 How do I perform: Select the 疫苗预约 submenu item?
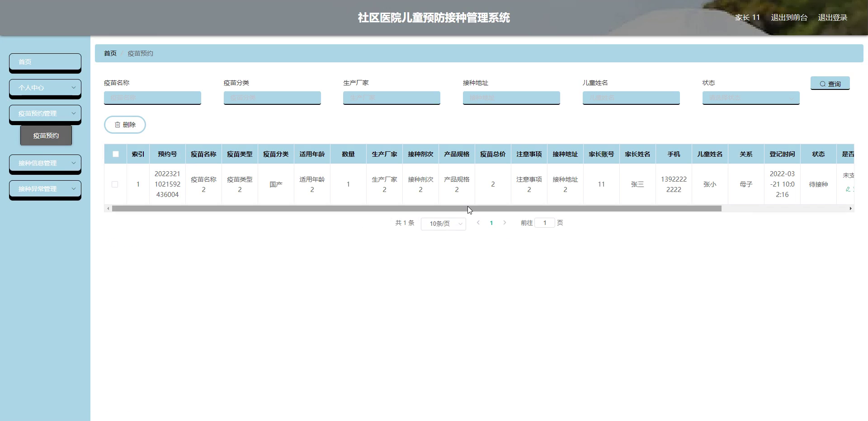click(46, 136)
